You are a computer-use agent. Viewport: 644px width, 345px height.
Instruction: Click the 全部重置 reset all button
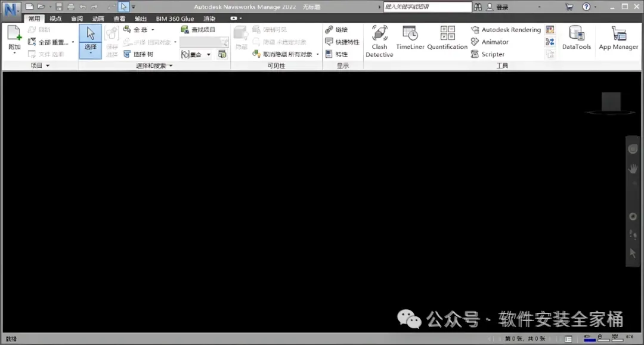coord(48,42)
